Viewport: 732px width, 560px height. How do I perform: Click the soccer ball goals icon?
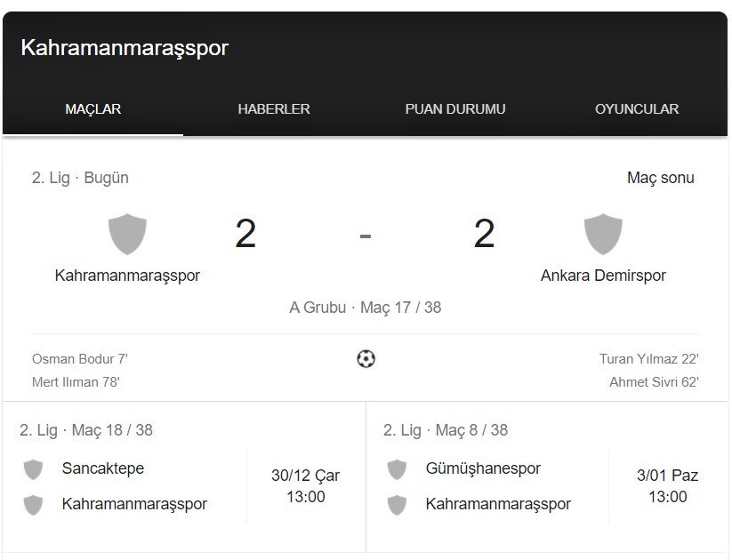click(x=366, y=359)
